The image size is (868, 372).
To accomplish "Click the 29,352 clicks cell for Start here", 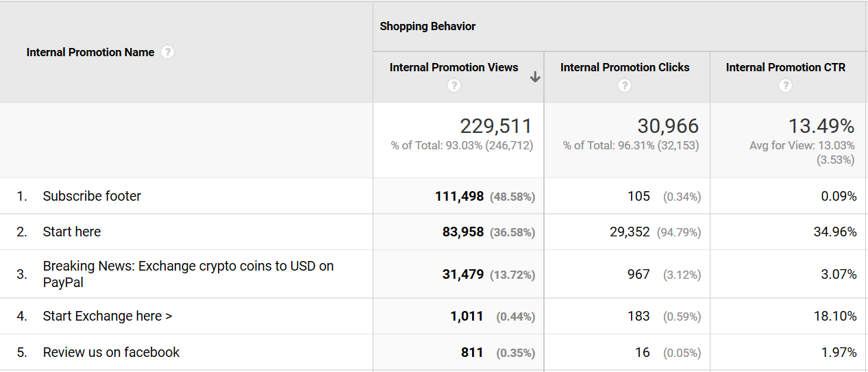I will 629,232.
